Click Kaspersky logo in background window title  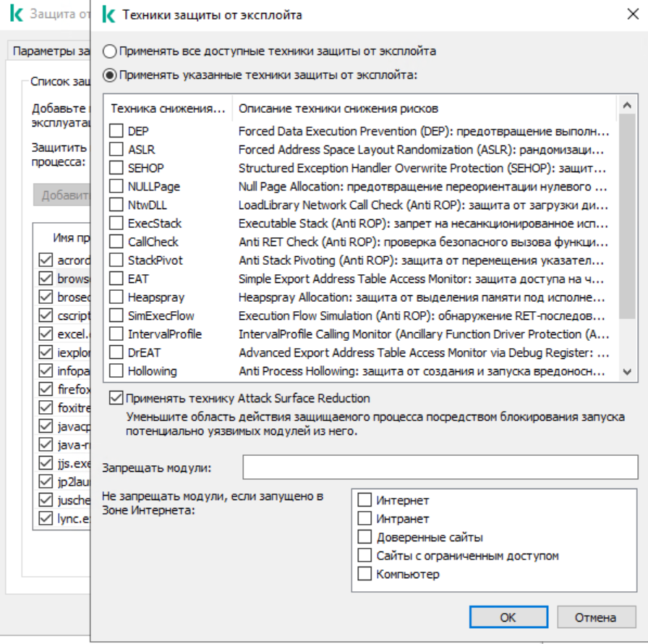click(17, 14)
